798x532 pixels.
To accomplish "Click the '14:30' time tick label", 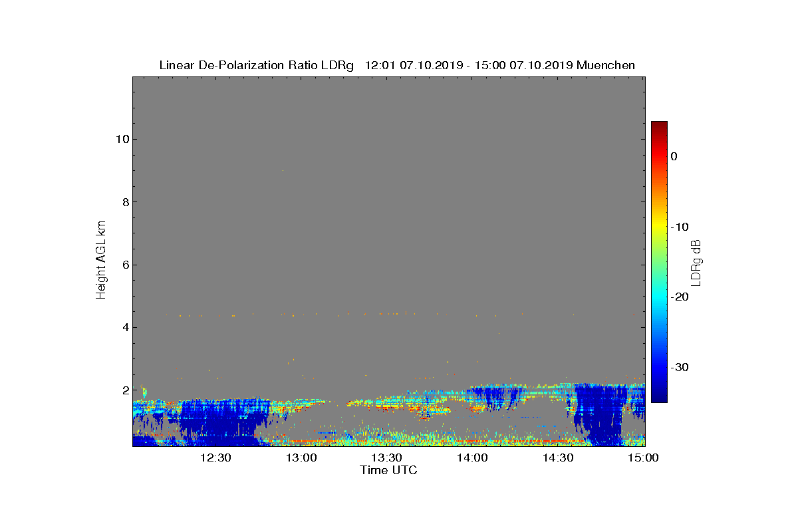I will click(x=557, y=458).
